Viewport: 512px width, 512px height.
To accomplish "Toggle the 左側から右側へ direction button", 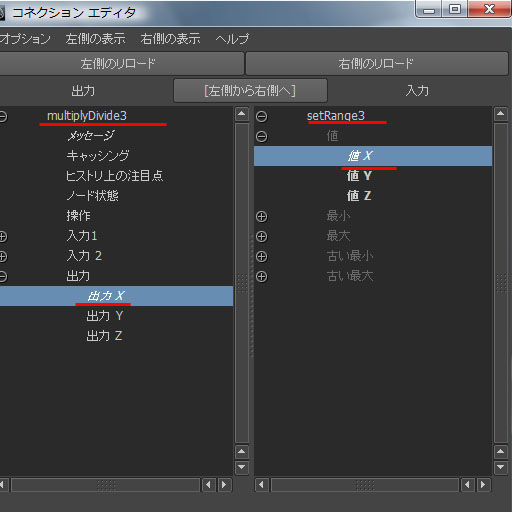I will point(250,90).
